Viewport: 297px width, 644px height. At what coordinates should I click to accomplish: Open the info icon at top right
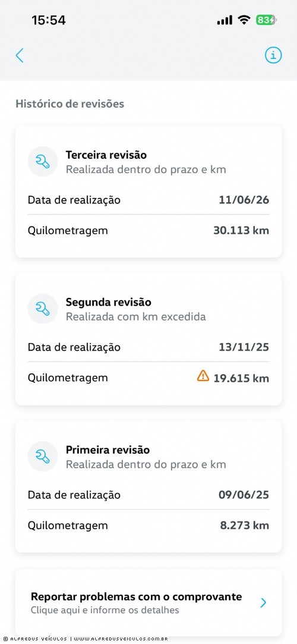273,55
